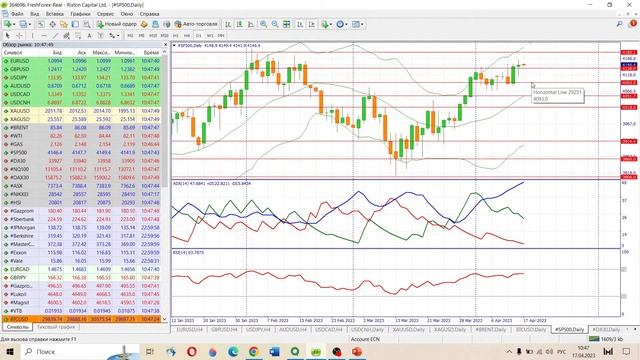Toggle Chart Shift

[311, 24]
